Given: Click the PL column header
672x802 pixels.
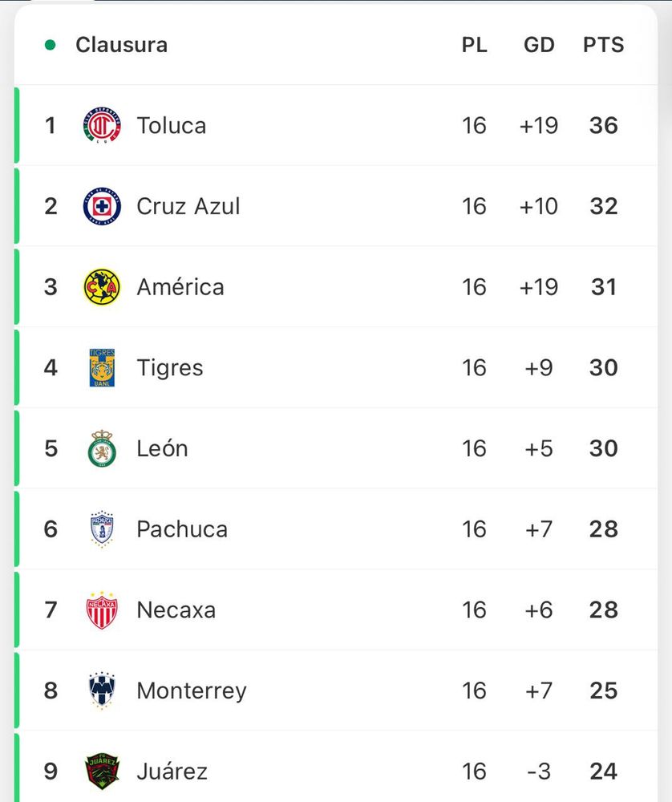Looking at the screenshot, I should pos(474,45).
